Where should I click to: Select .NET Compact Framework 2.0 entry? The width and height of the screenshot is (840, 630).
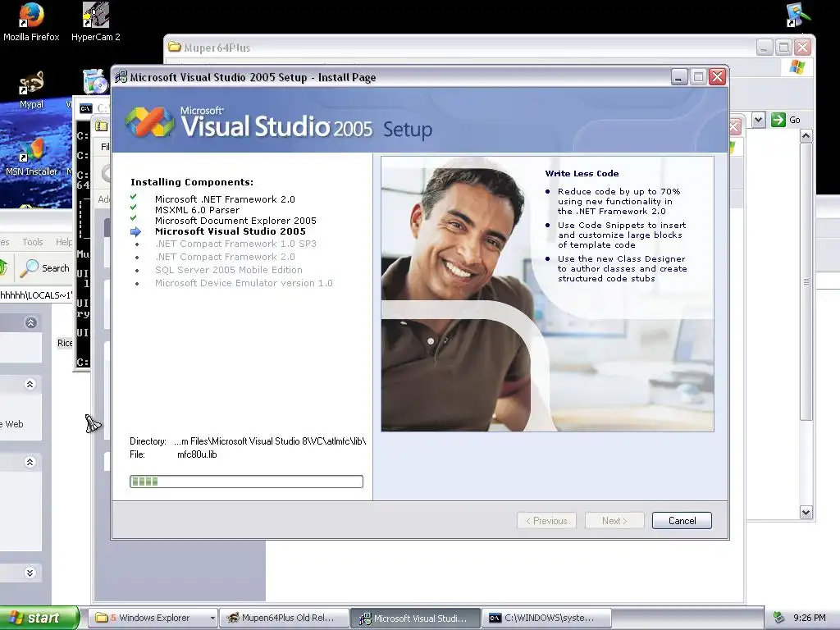[x=225, y=257]
